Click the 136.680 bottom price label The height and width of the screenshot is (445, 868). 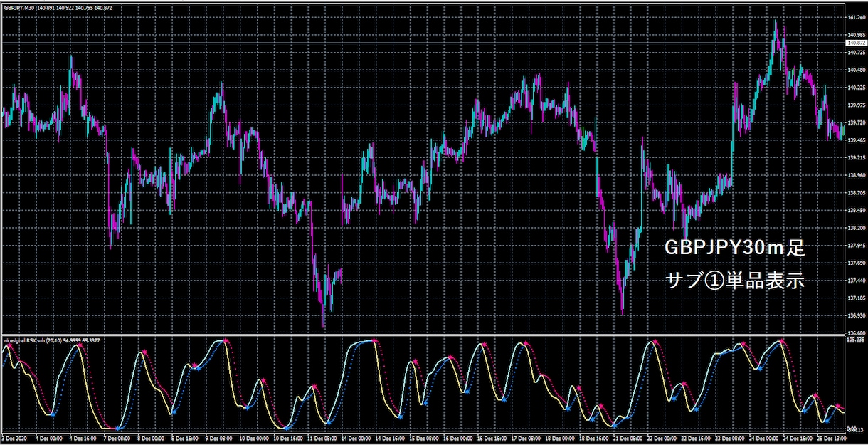(856, 333)
